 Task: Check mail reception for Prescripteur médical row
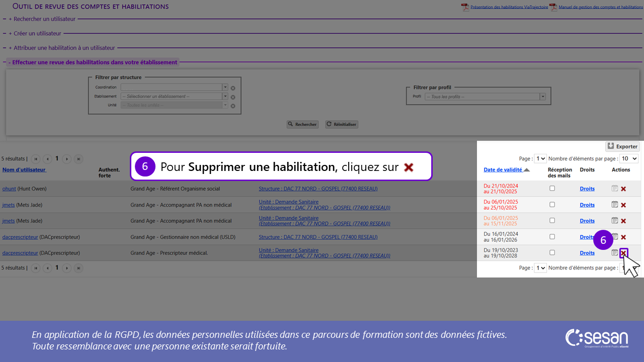click(x=552, y=253)
